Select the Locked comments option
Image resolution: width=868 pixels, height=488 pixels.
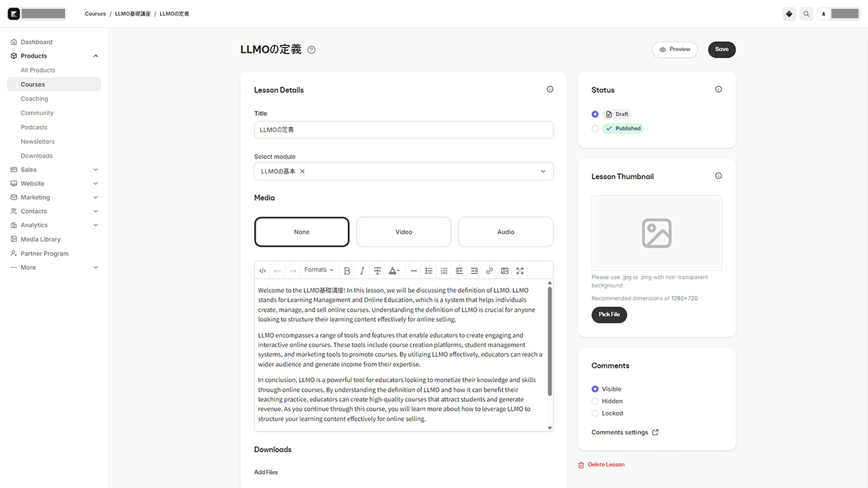pos(595,413)
